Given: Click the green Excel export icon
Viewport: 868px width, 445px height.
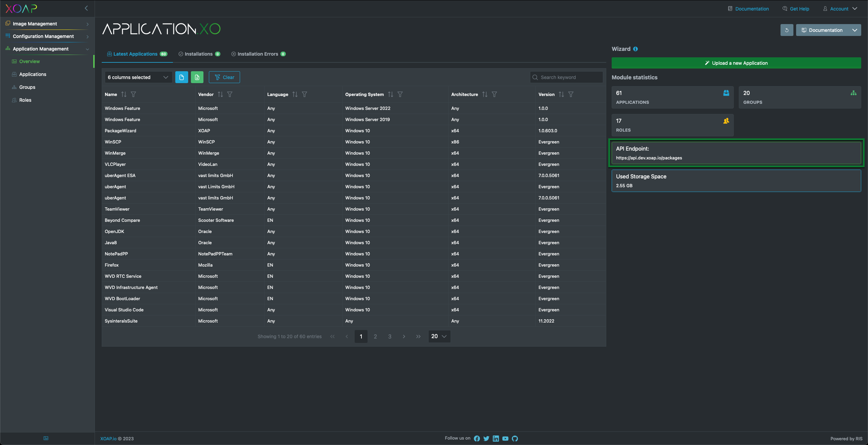Looking at the screenshot, I should click(197, 77).
